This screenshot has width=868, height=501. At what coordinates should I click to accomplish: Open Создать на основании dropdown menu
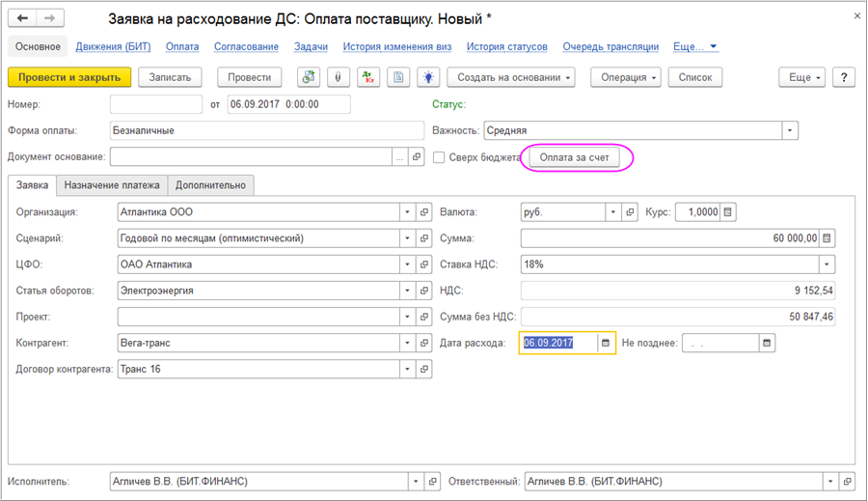point(512,77)
